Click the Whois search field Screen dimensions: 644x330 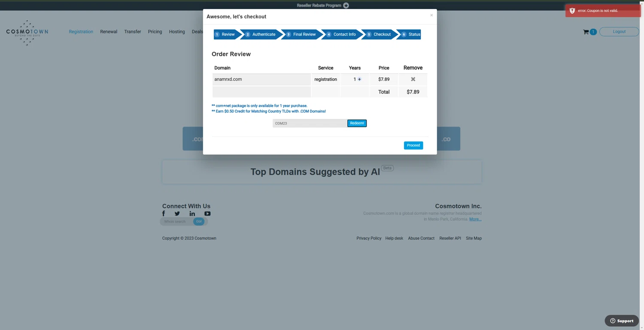point(177,222)
